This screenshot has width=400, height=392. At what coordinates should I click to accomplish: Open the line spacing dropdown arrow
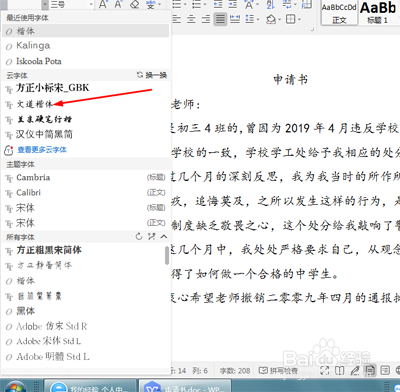pyautogui.click(x=258, y=19)
